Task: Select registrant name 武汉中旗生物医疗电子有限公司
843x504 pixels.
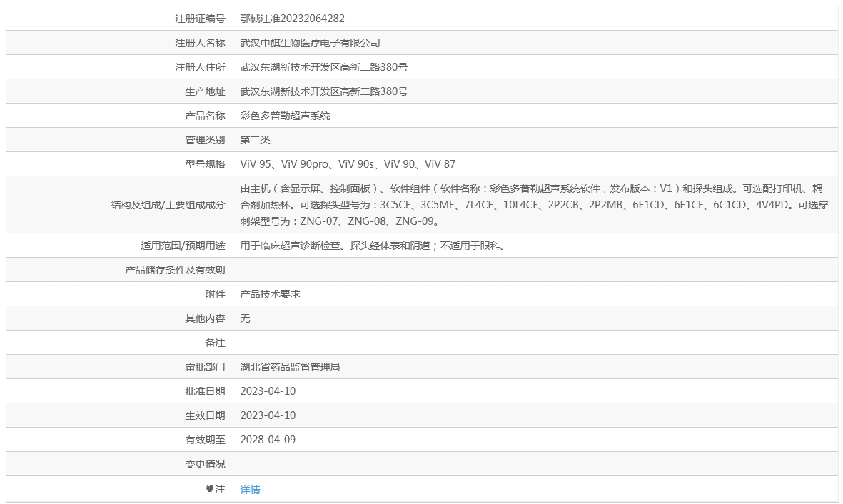Action: click(311, 43)
